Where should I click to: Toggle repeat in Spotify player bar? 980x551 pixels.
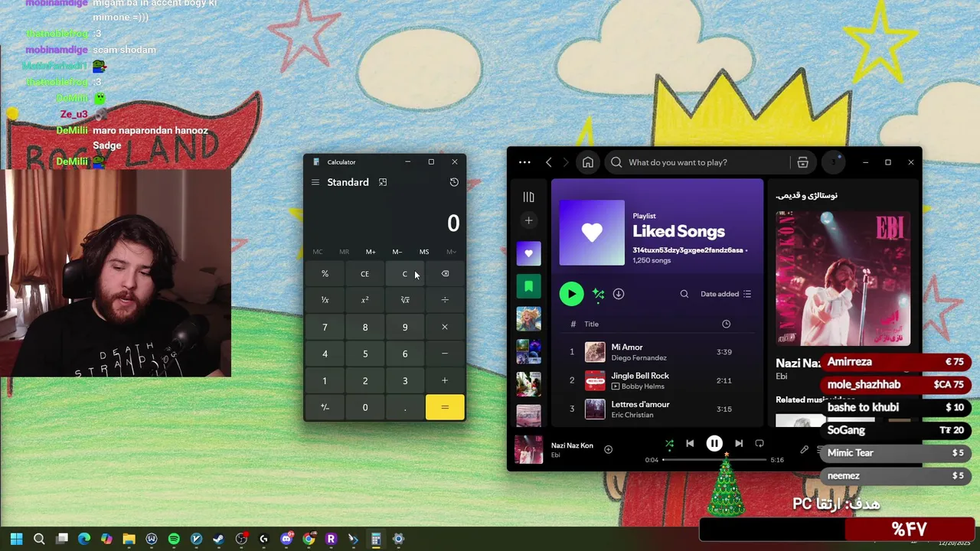(759, 443)
